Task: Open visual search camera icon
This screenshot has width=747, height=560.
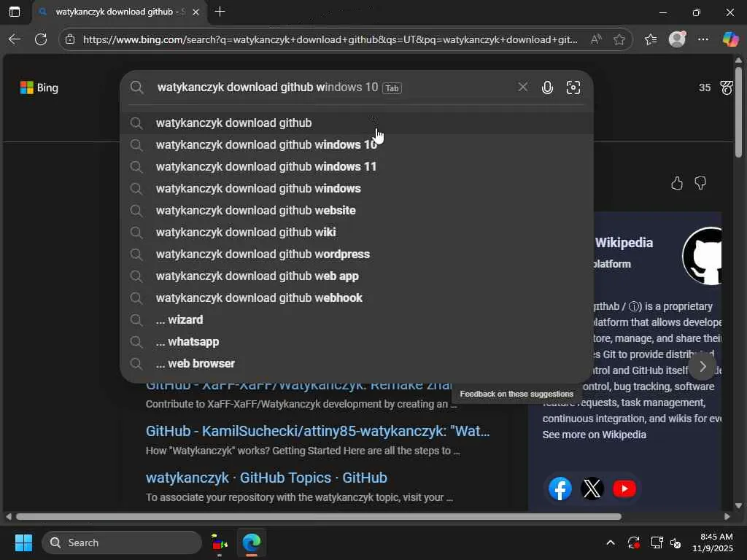Action: [x=573, y=87]
